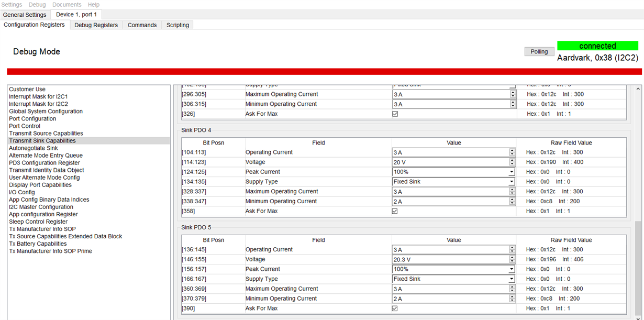Open Tx Manufacturer Info SOP Prime
Image resolution: width=644 pixels, height=320 pixels.
50,250
